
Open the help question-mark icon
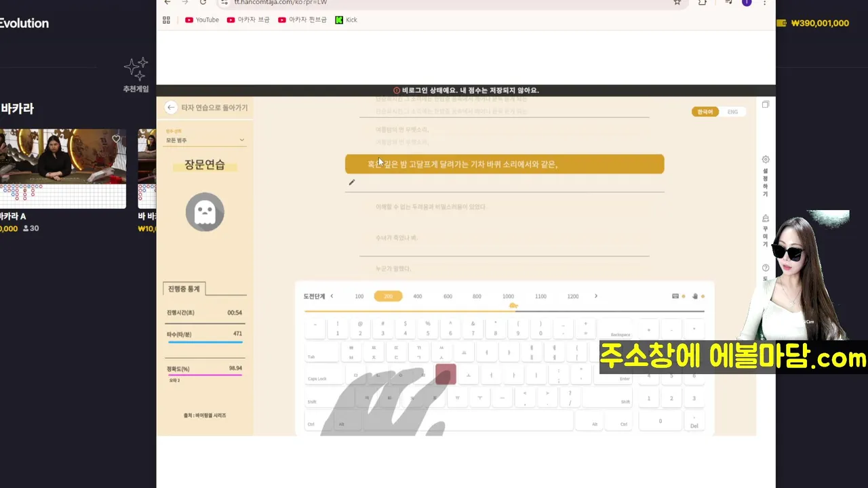[x=766, y=268]
